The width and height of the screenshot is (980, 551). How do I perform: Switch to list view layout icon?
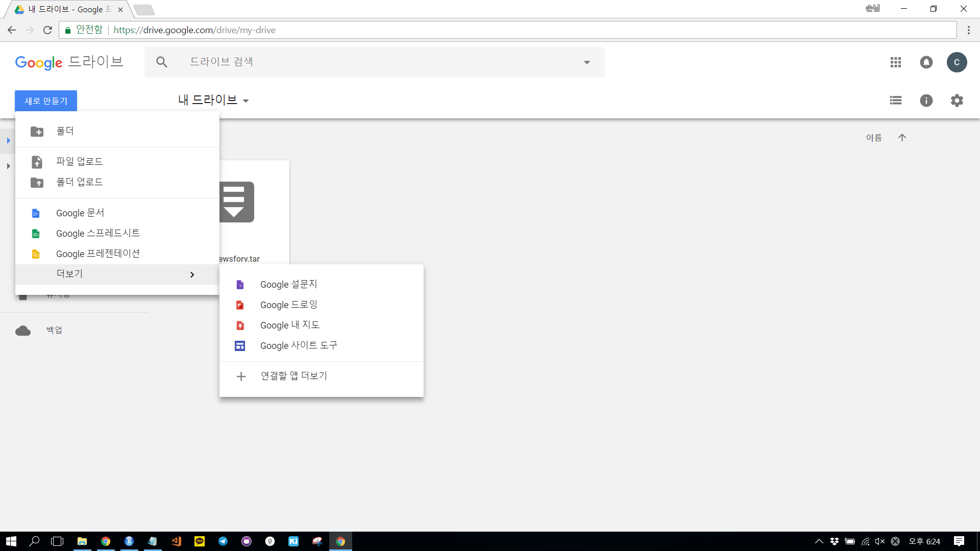[896, 101]
